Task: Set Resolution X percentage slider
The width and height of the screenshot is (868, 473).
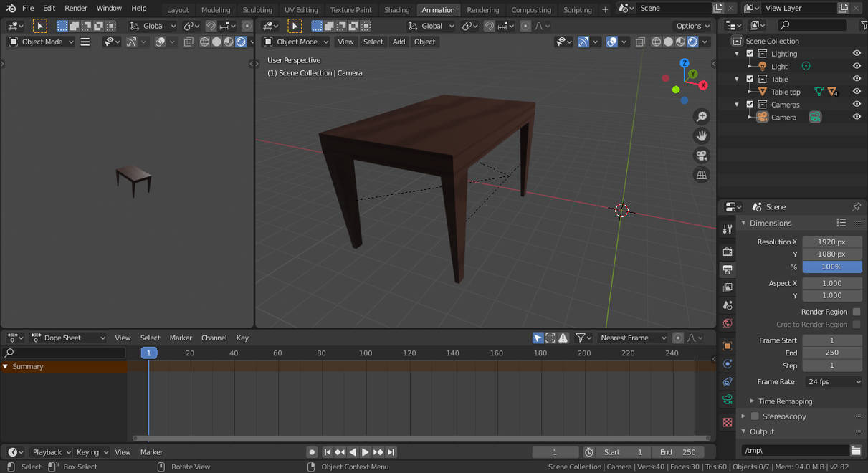Action: coord(831,266)
